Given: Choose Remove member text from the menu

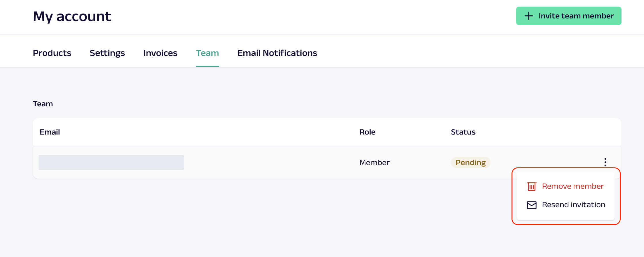Looking at the screenshot, I should (x=573, y=186).
